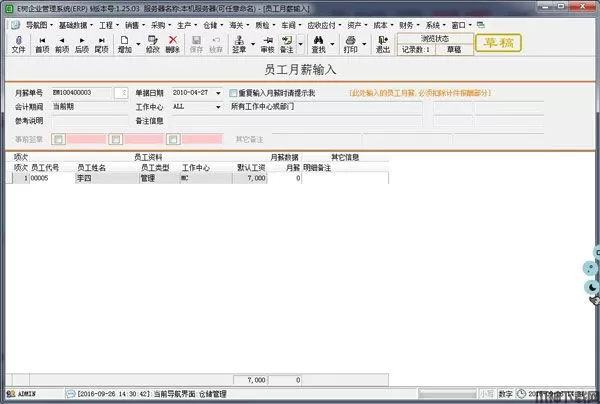Click the 文件 (File) toolbar icon
Image resolution: width=600 pixels, height=404 pixels.
tap(18, 43)
